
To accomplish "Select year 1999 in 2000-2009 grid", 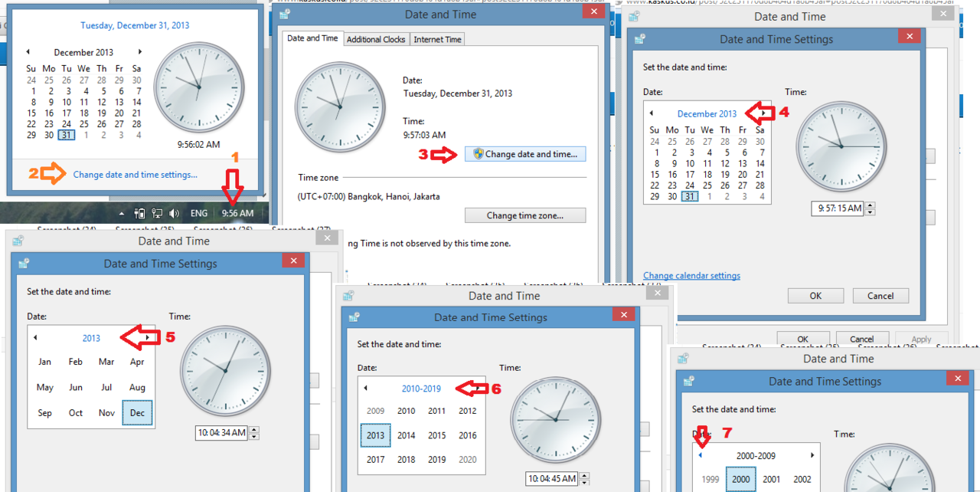I will tap(710, 480).
